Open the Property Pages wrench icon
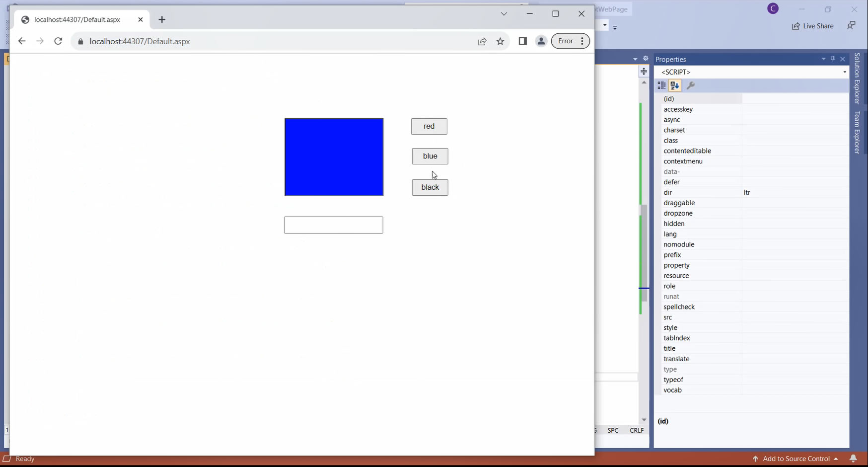 (691, 85)
